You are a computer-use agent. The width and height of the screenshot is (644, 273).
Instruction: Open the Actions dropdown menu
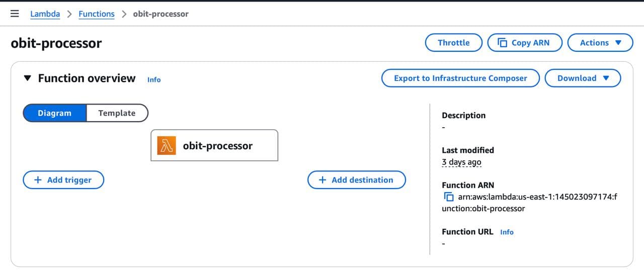coord(600,43)
